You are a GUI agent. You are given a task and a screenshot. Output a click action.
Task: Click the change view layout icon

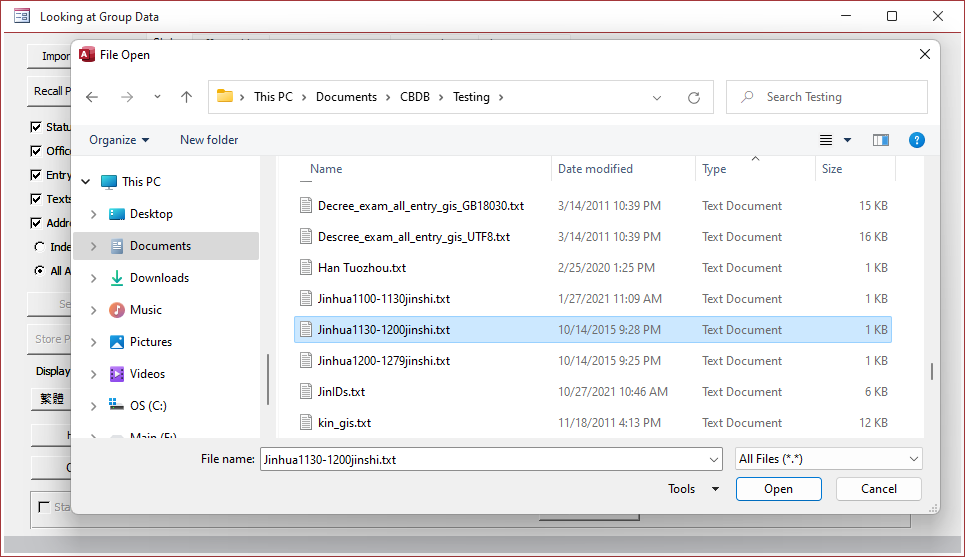click(827, 140)
